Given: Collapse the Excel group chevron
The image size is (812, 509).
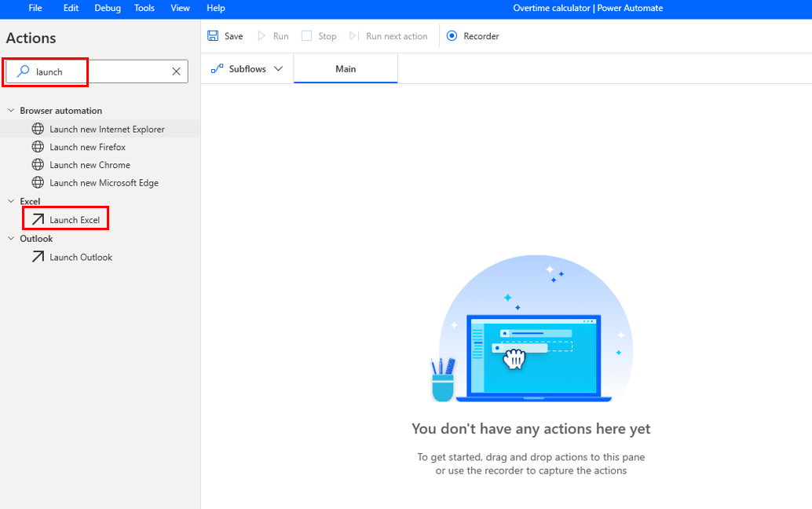Looking at the screenshot, I should coord(11,201).
